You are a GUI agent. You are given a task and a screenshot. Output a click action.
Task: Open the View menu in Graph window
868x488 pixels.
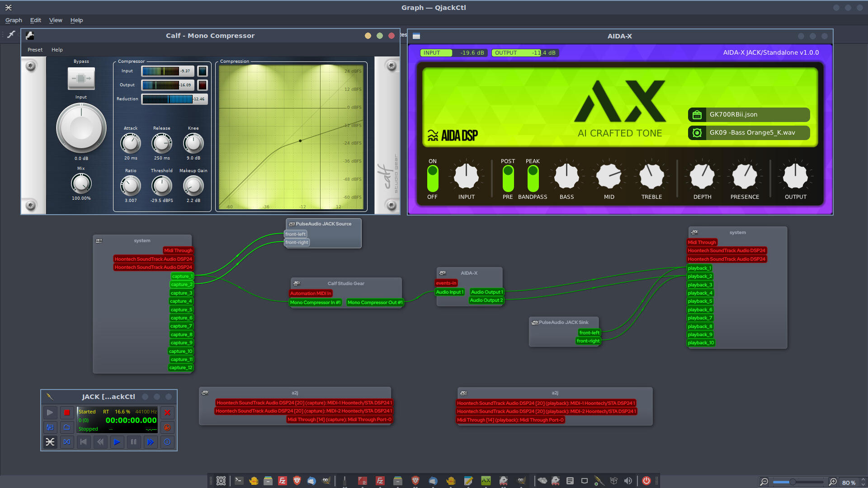tap(56, 20)
